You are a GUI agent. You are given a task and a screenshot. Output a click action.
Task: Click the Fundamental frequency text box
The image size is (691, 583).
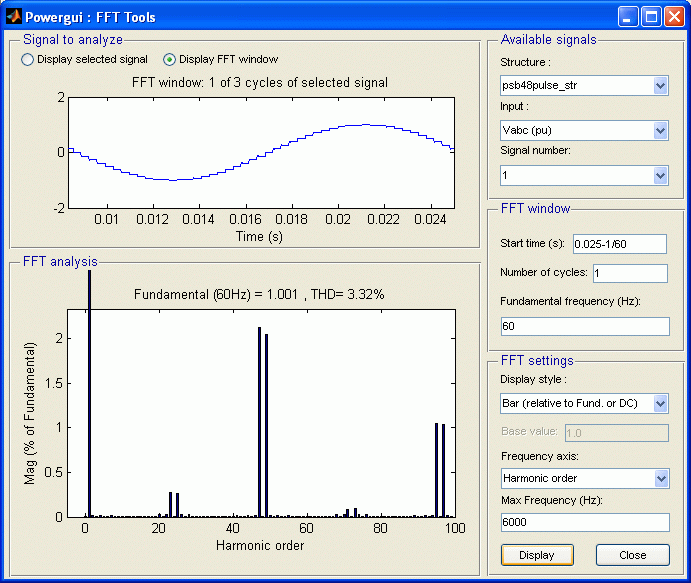pyautogui.click(x=584, y=326)
